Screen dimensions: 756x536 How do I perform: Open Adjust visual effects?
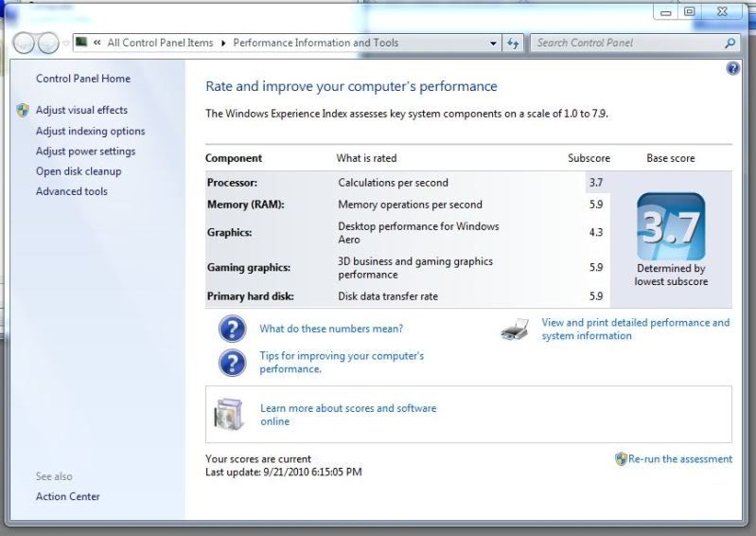coord(81,110)
